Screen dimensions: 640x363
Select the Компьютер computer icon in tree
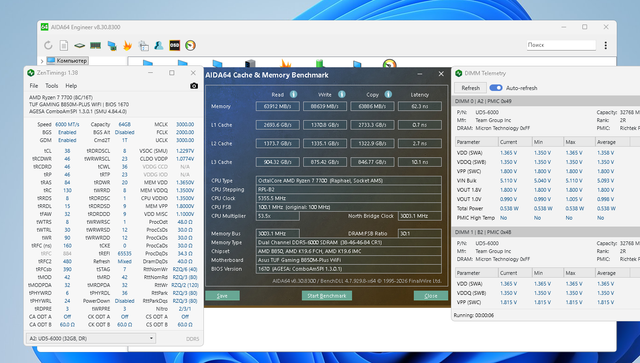click(x=51, y=60)
